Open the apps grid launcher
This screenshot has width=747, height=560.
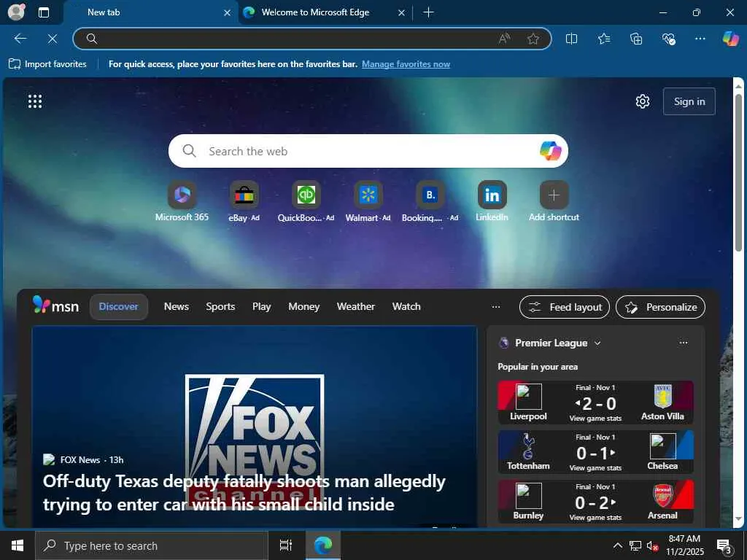click(35, 101)
